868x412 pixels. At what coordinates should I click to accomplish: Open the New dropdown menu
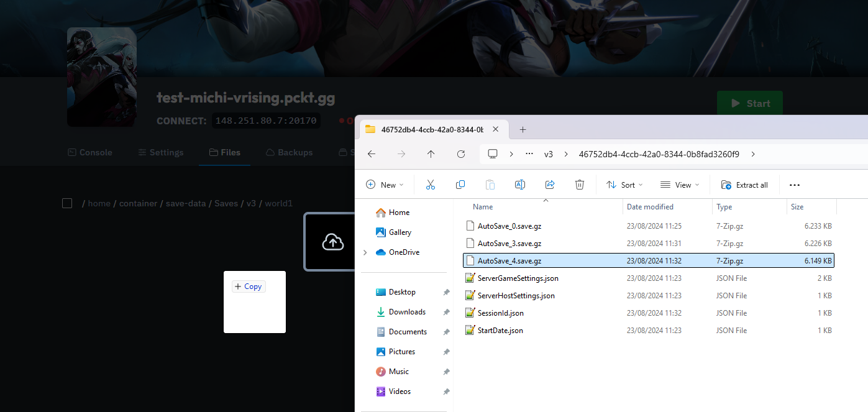[x=385, y=185]
